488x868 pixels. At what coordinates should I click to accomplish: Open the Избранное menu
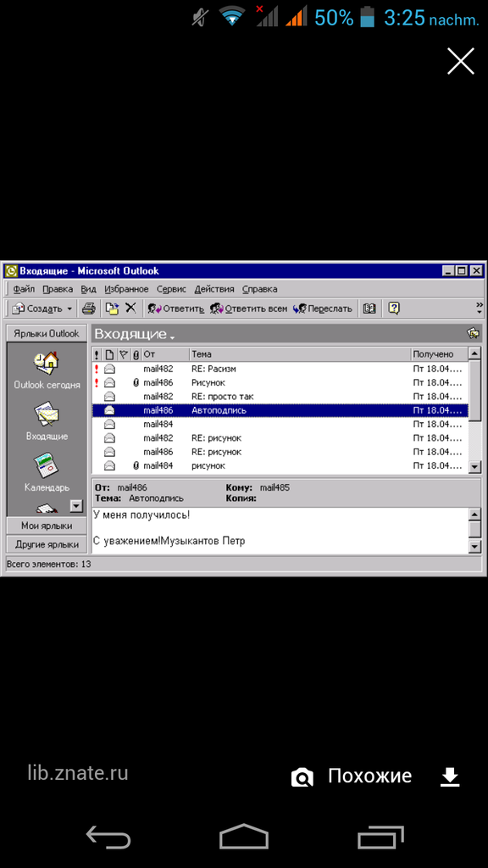pos(127,289)
